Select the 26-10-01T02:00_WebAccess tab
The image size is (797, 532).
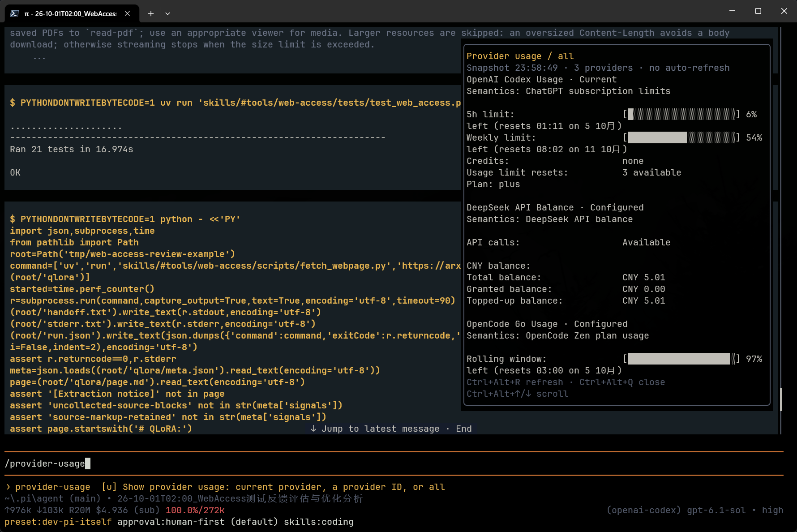tap(72, 13)
